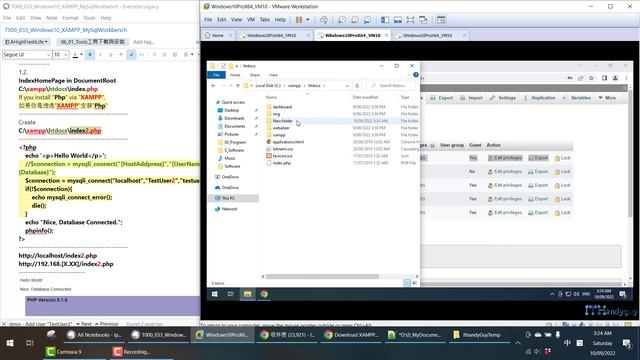Click host Windows Start button
Screen dimensions: 640x360
click(9, 343)
